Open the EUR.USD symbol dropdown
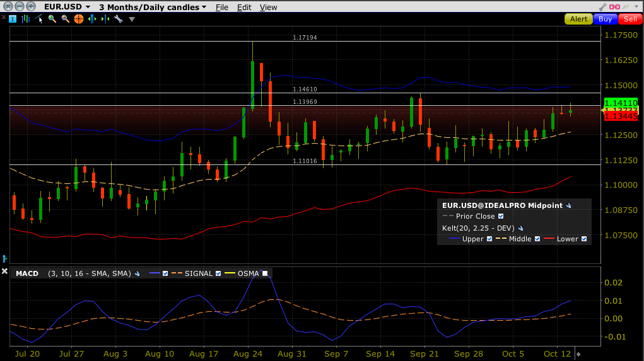Viewport: 644px width, 361px height. 67,7
